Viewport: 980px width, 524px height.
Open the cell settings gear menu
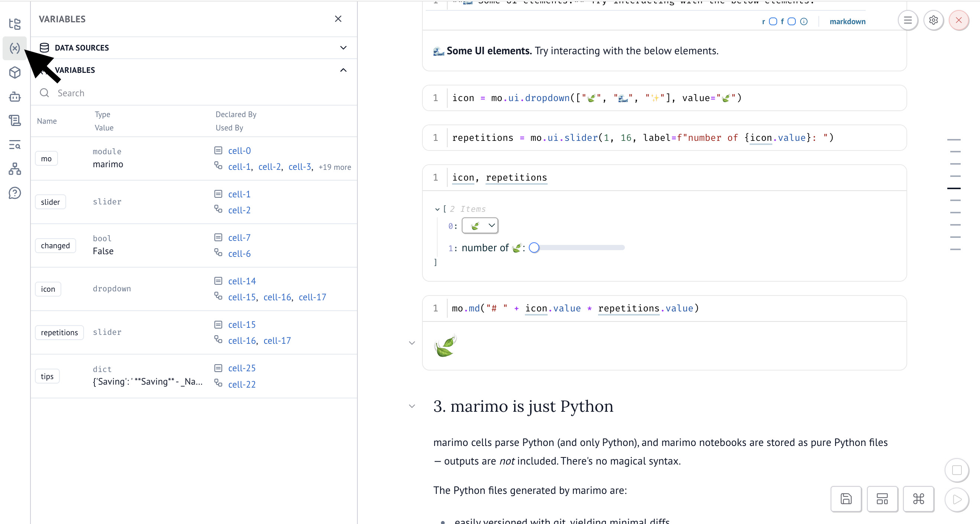pos(933,20)
